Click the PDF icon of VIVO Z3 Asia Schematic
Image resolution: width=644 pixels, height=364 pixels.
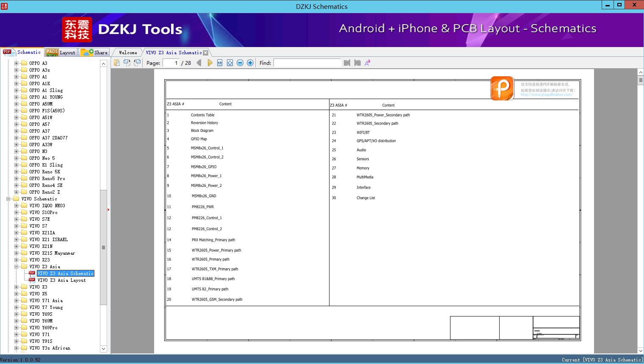32,273
